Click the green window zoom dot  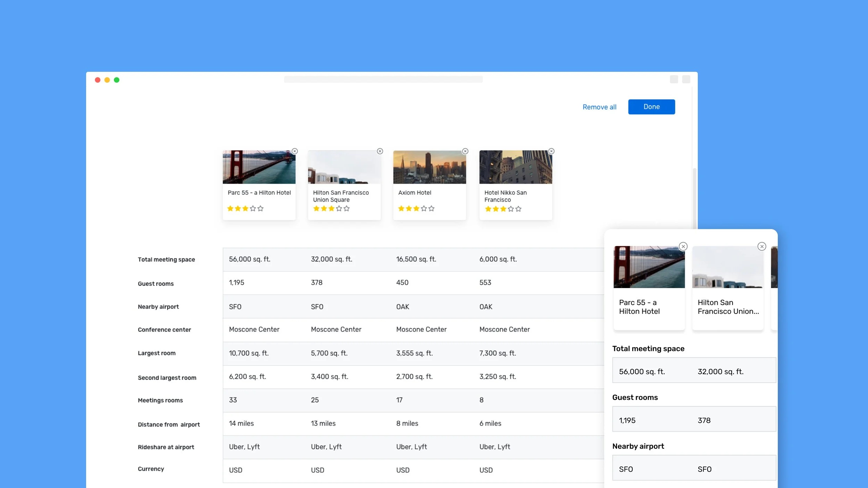tap(117, 80)
